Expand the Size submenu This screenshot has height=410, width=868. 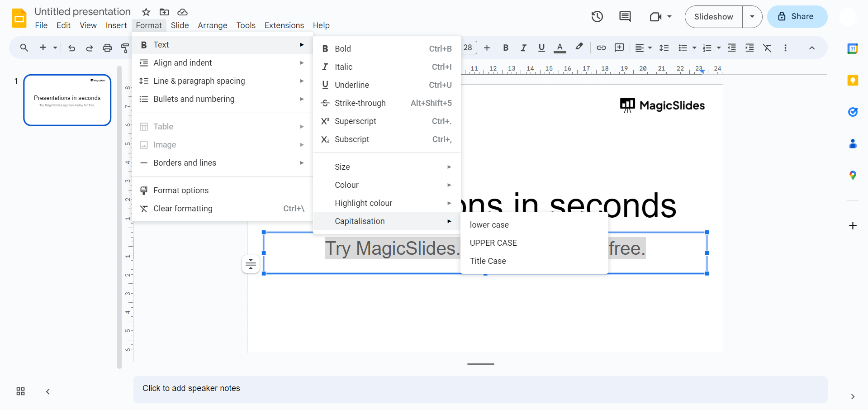[387, 167]
